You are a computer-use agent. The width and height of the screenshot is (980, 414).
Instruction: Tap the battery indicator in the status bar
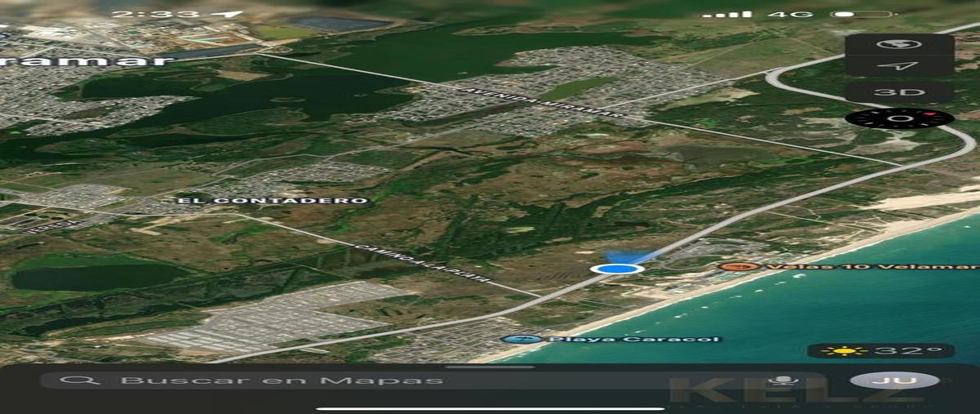(864, 14)
